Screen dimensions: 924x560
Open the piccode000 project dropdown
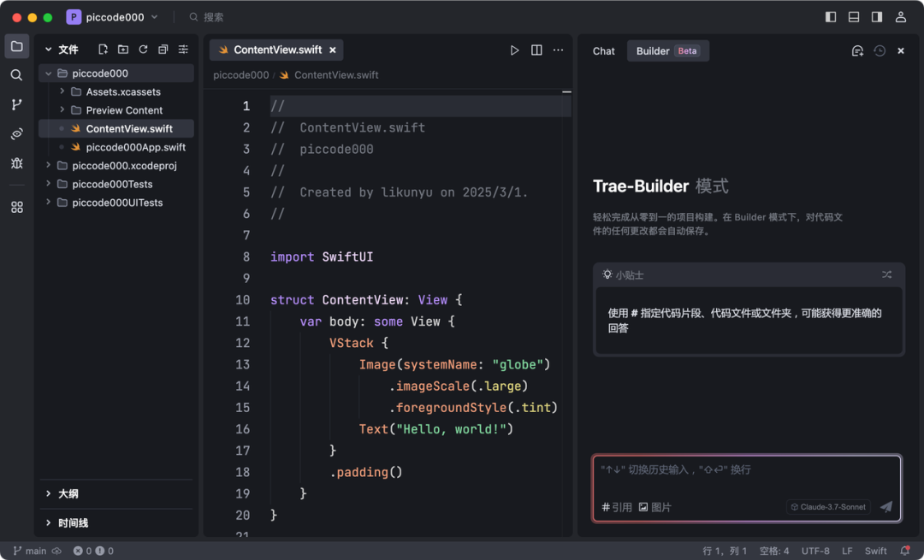coord(113,17)
